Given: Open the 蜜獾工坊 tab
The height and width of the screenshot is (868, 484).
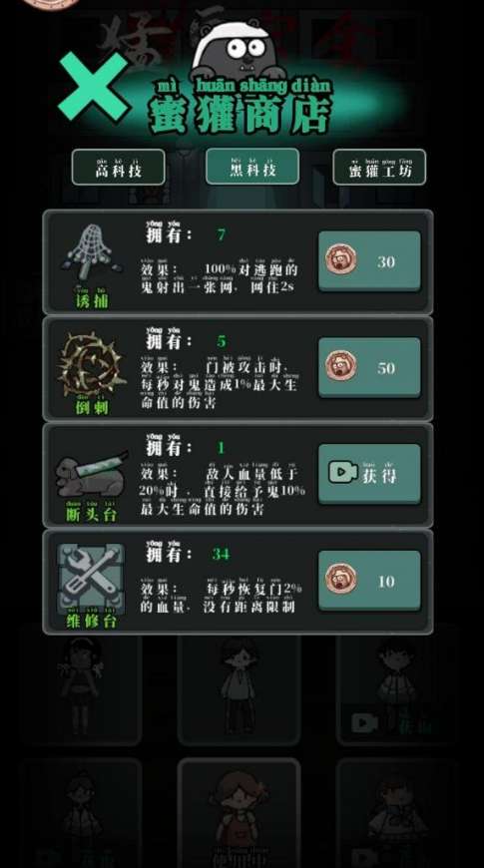Looking at the screenshot, I should [x=379, y=167].
